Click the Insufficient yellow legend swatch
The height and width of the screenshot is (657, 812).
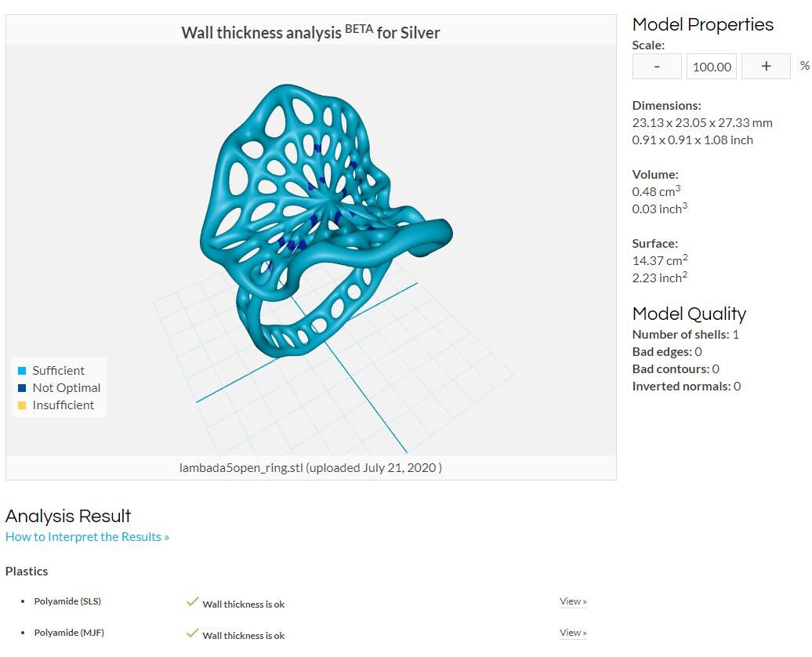(x=22, y=405)
